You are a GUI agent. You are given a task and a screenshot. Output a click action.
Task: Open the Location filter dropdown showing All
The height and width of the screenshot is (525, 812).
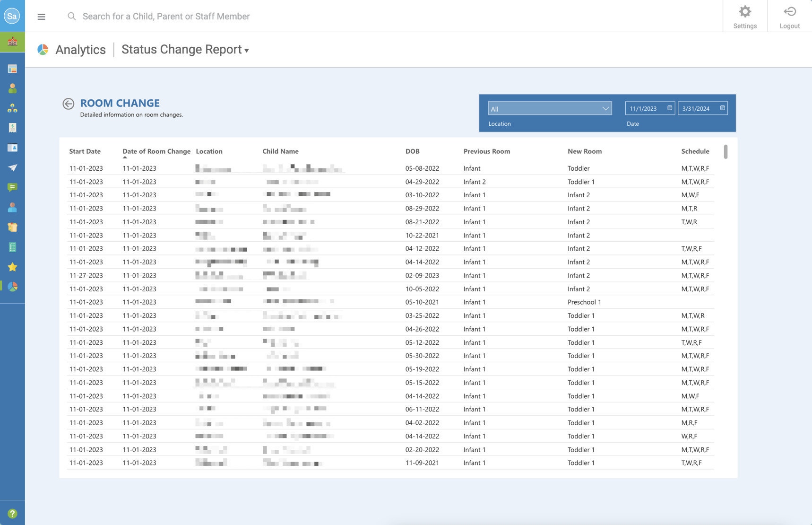click(x=549, y=108)
